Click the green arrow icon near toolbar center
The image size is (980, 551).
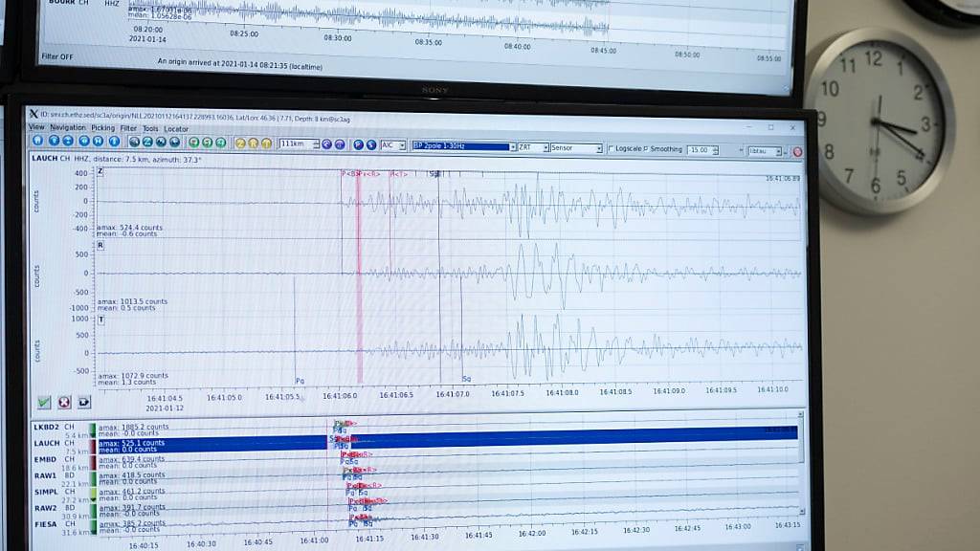209,144
